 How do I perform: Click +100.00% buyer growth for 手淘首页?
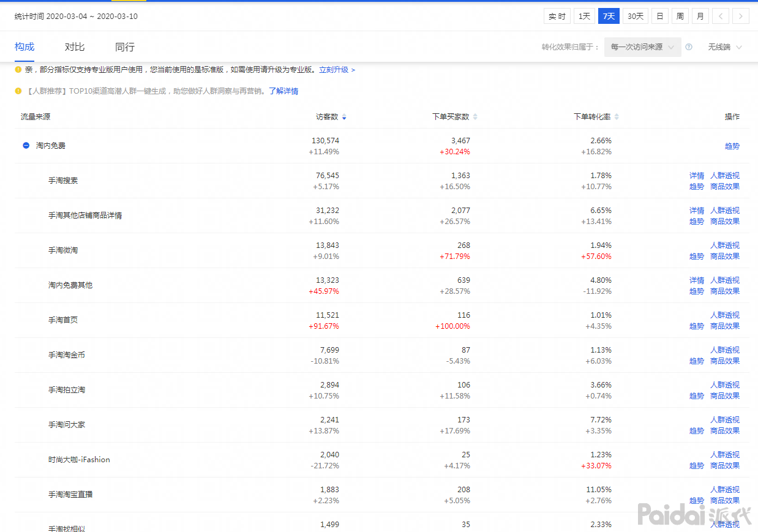pyautogui.click(x=452, y=326)
